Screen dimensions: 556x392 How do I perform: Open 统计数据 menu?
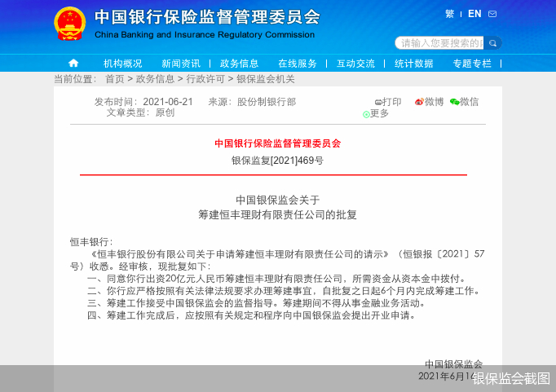[414, 64]
